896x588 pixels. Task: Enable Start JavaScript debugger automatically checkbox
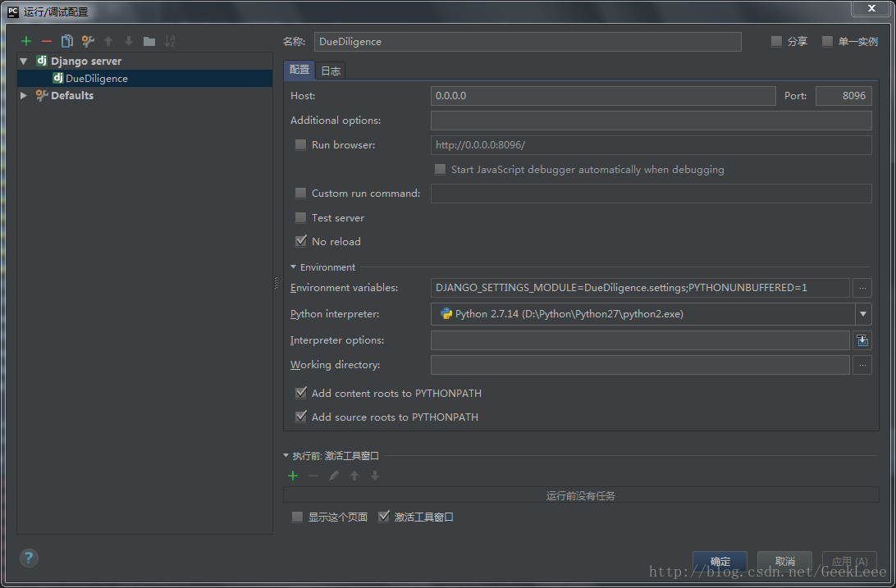(x=440, y=170)
